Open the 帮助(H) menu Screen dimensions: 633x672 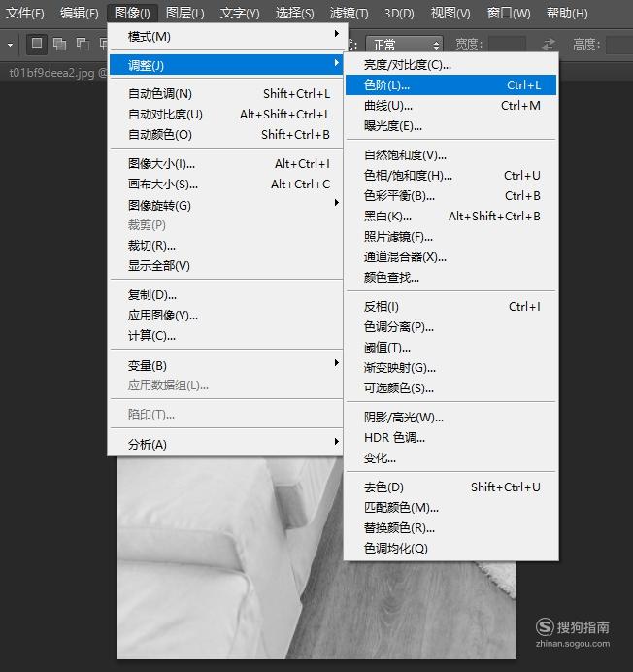(x=567, y=14)
